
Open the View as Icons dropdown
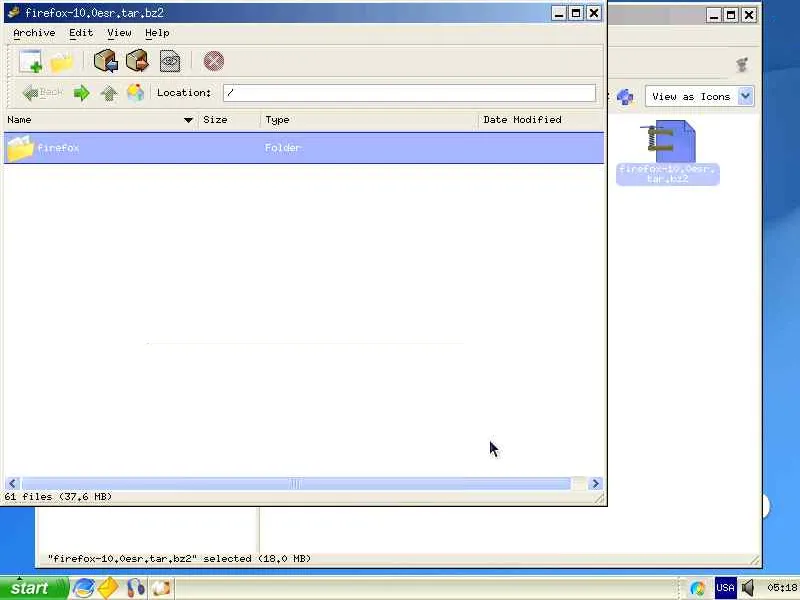(x=699, y=96)
